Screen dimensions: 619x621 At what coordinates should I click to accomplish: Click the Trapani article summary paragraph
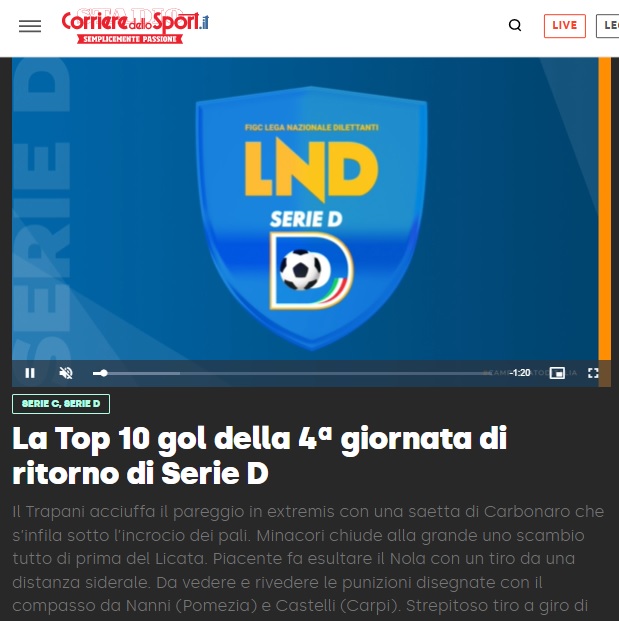(x=308, y=558)
